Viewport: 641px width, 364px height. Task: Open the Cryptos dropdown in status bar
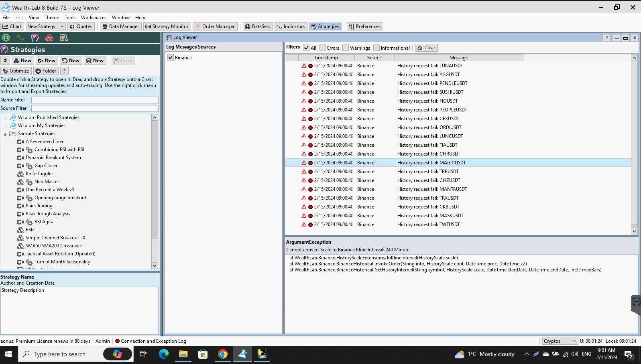coord(560,341)
